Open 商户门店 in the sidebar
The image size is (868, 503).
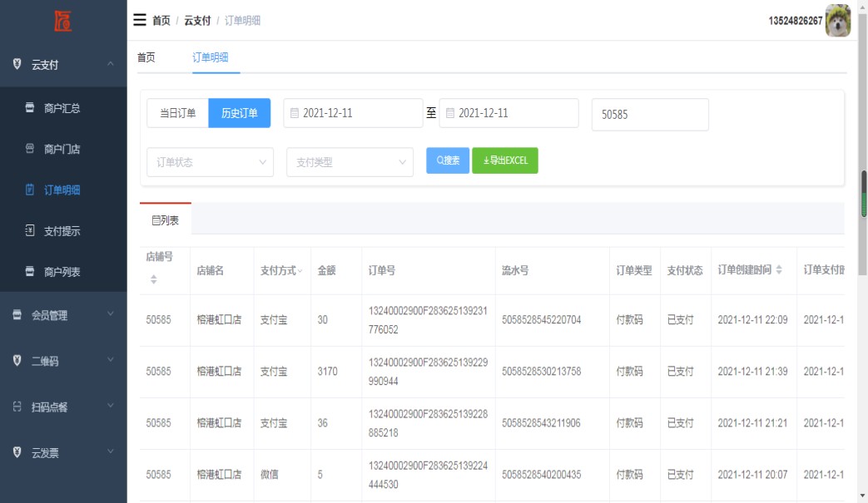click(62, 149)
